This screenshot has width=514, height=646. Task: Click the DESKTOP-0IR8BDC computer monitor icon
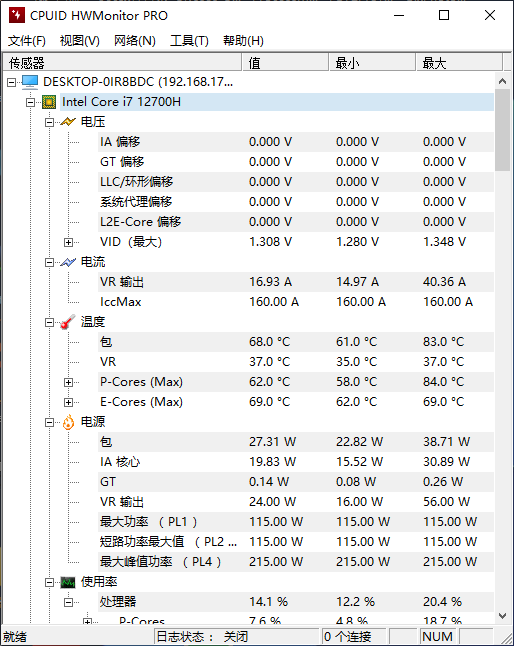pyautogui.click(x=30, y=82)
